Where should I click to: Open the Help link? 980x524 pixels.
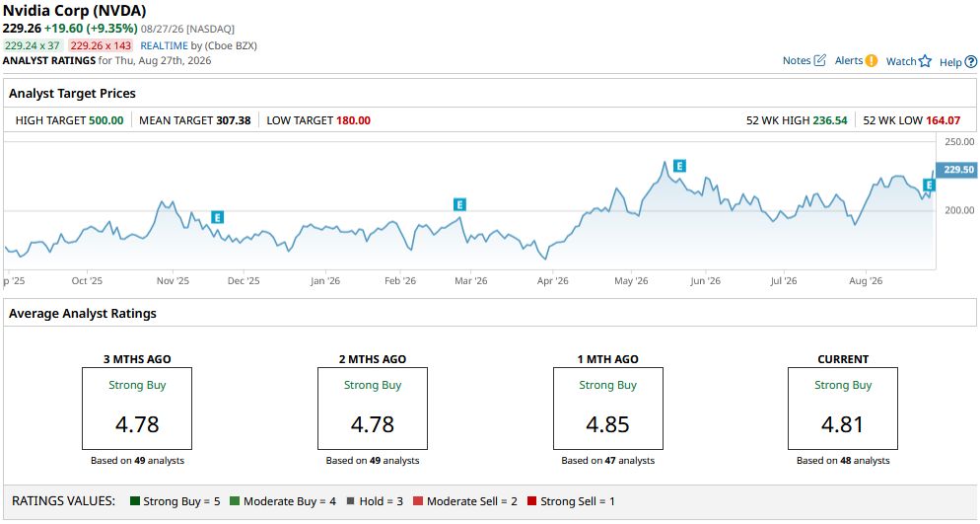[950, 62]
